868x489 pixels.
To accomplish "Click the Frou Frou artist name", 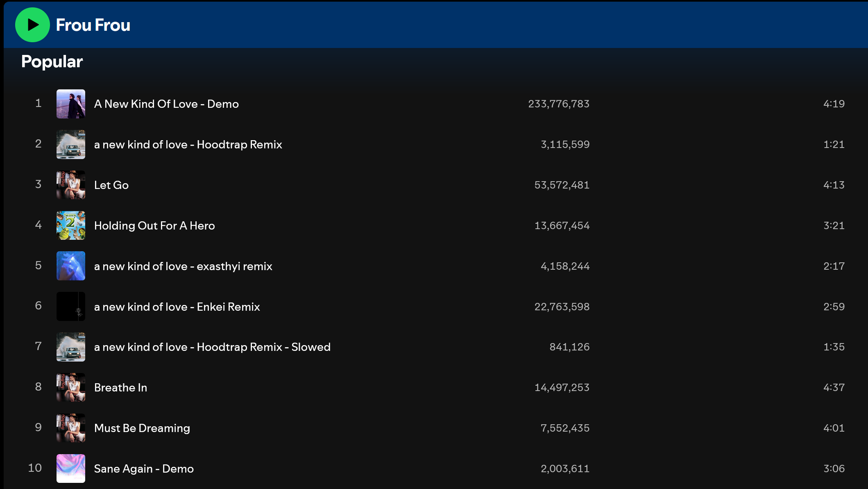I will [93, 25].
